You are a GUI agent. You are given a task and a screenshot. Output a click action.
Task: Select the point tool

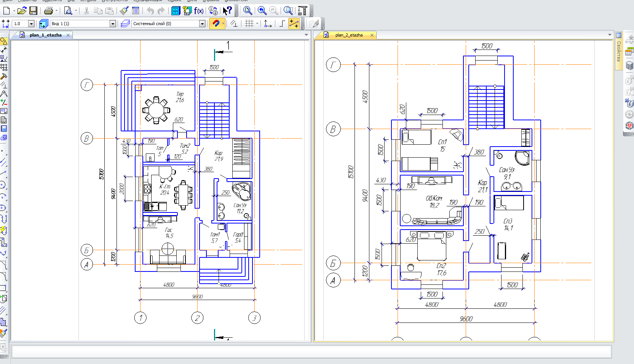click(3, 151)
